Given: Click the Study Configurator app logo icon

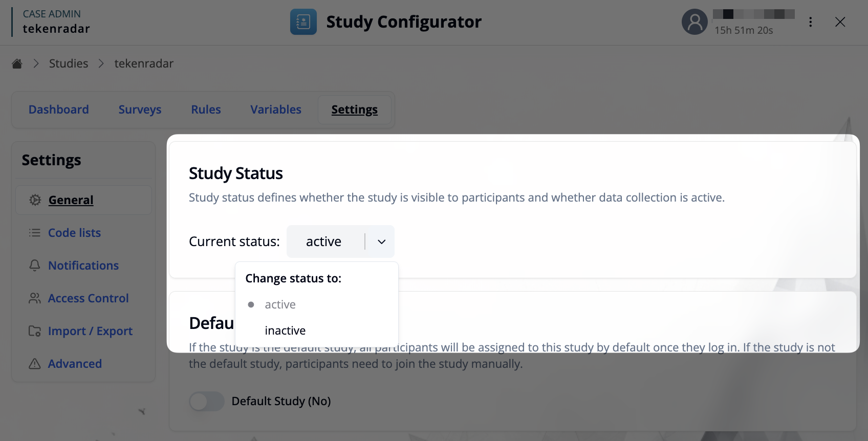Looking at the screenshot, I should 303,22.
